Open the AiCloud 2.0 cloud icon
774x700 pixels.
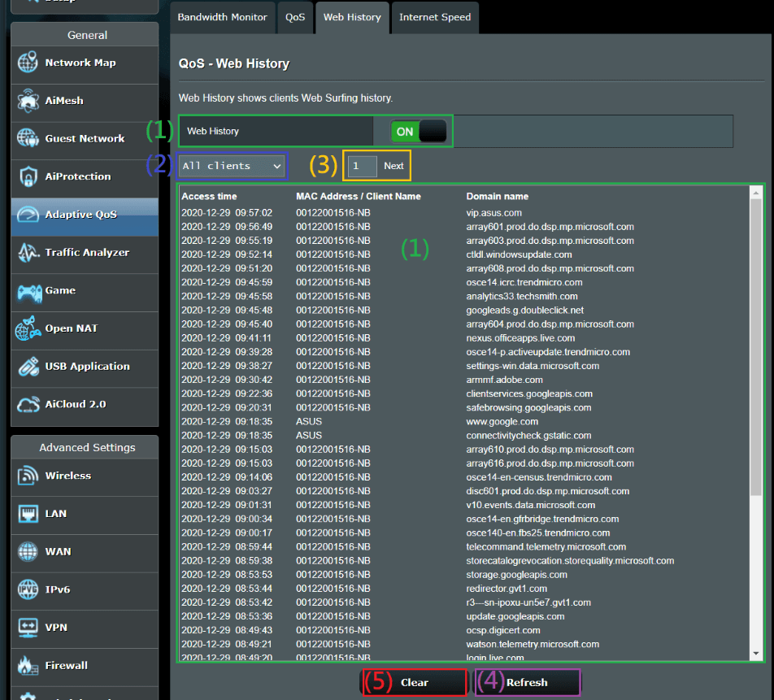28,404
